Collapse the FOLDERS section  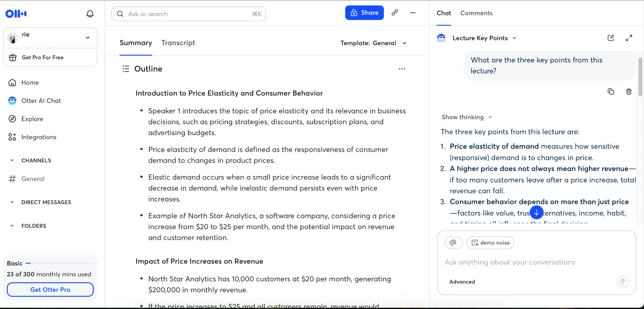tap(12, 226)
